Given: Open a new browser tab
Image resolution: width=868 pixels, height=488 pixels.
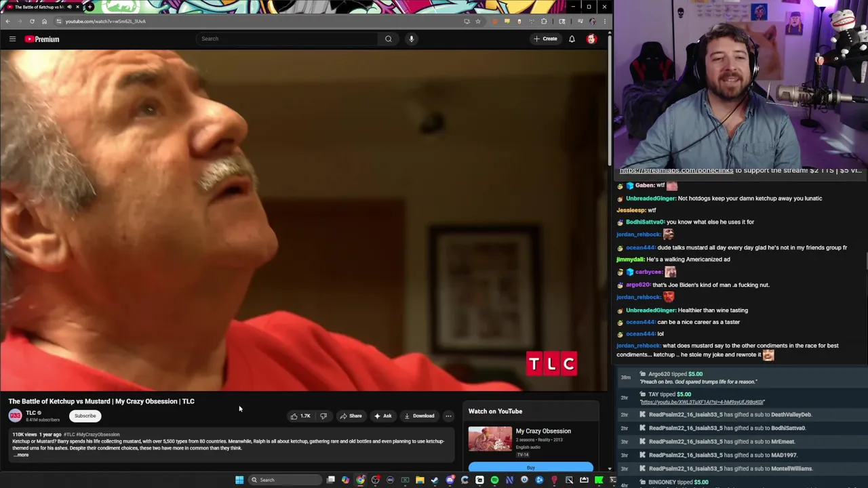Looking at the screenshot, I should click(90, 7).
